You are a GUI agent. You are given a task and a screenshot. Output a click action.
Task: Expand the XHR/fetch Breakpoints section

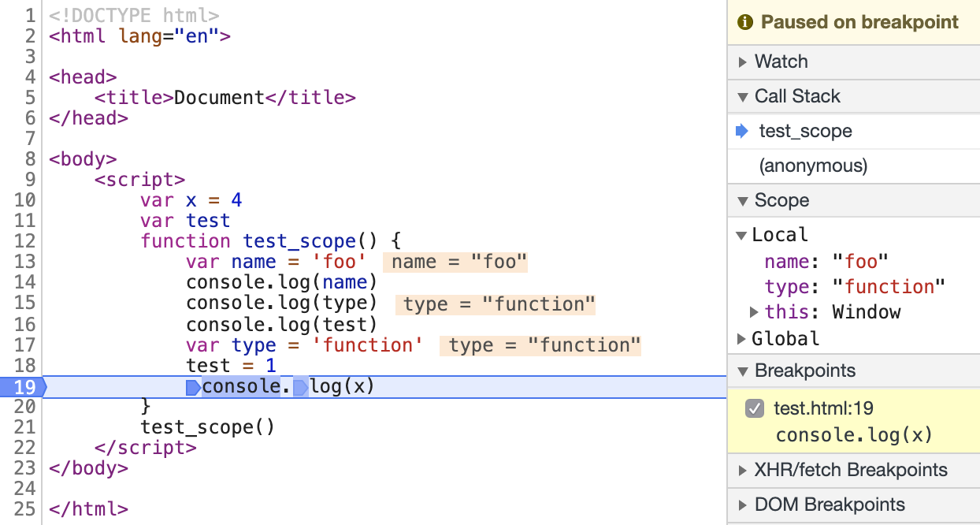743,470
